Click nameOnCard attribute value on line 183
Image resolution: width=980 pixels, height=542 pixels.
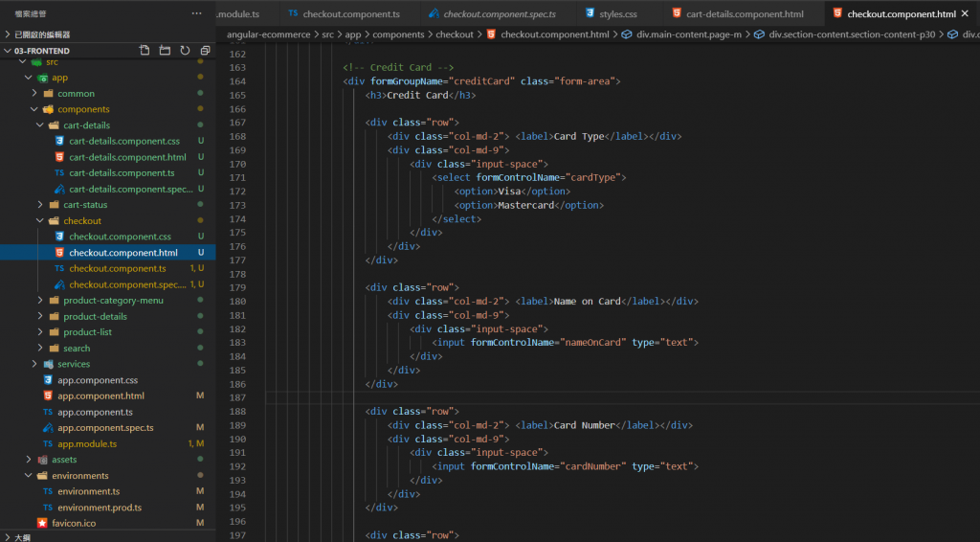pyautogui.click(x=594, y=343)
